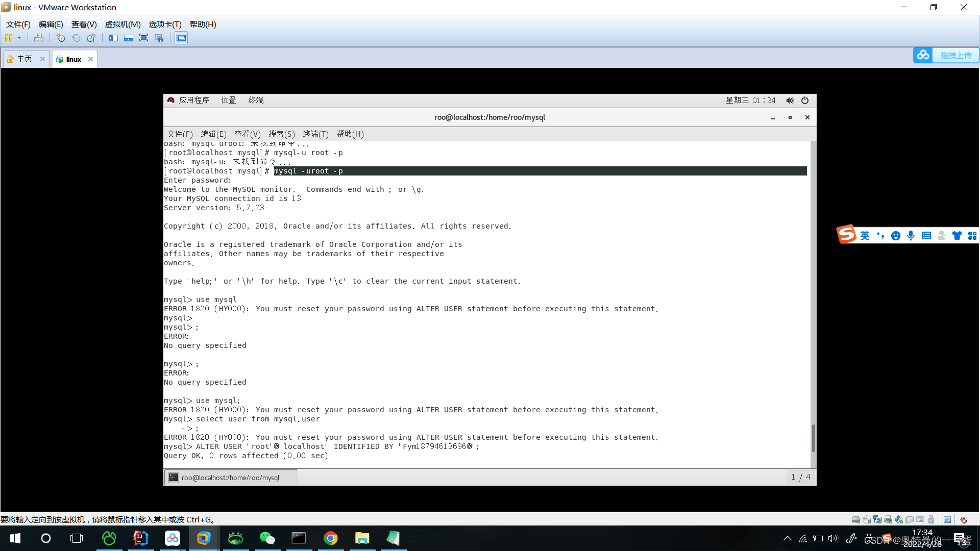Click the Sogou input method logo

pos(846,235)
